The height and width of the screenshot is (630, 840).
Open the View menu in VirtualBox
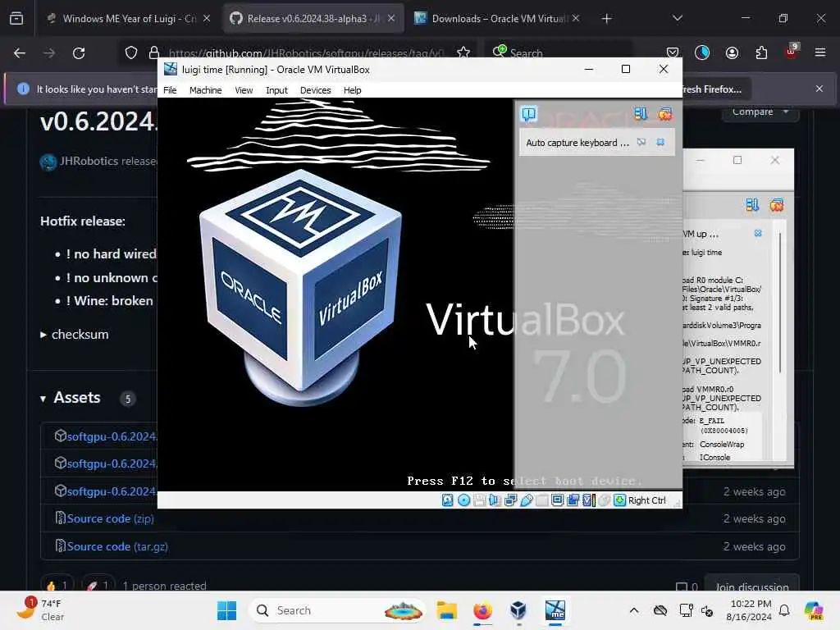click(244, 90)
